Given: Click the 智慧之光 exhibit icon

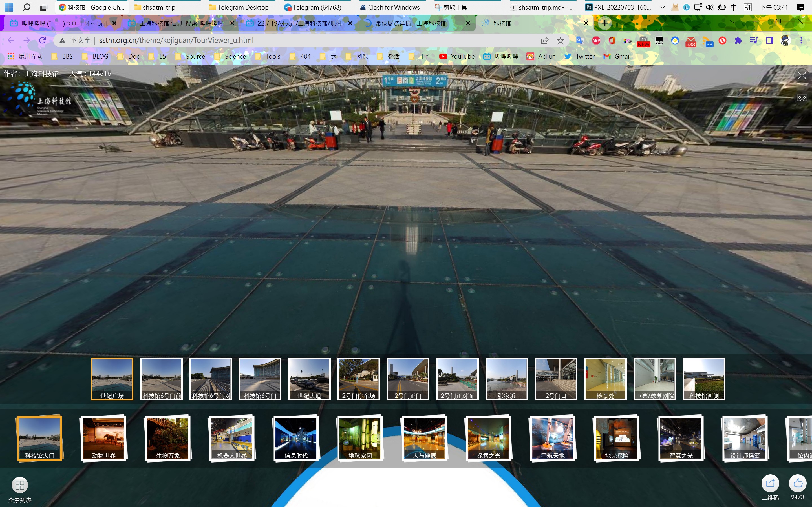Looking at the screenshot, I should tap(680, 438).
